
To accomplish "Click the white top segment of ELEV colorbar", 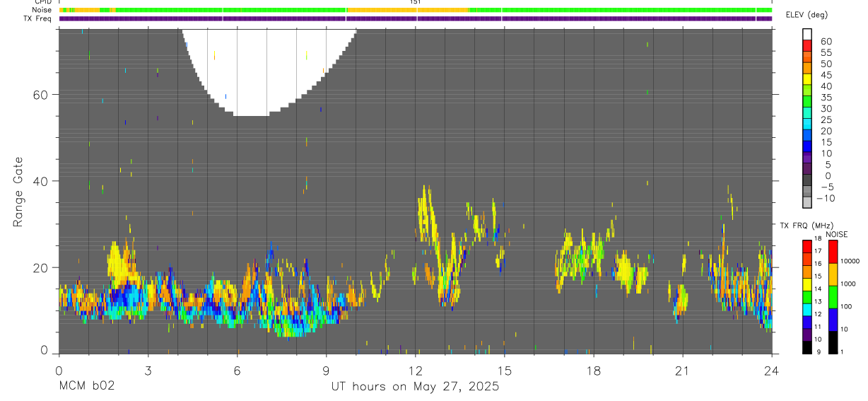I will (x=807, y=34).
